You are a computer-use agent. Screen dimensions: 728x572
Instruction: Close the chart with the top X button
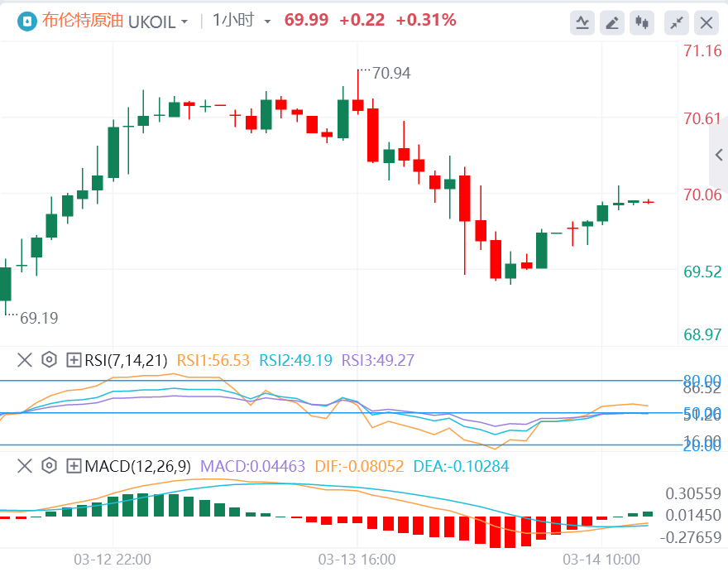coord(706,22)
